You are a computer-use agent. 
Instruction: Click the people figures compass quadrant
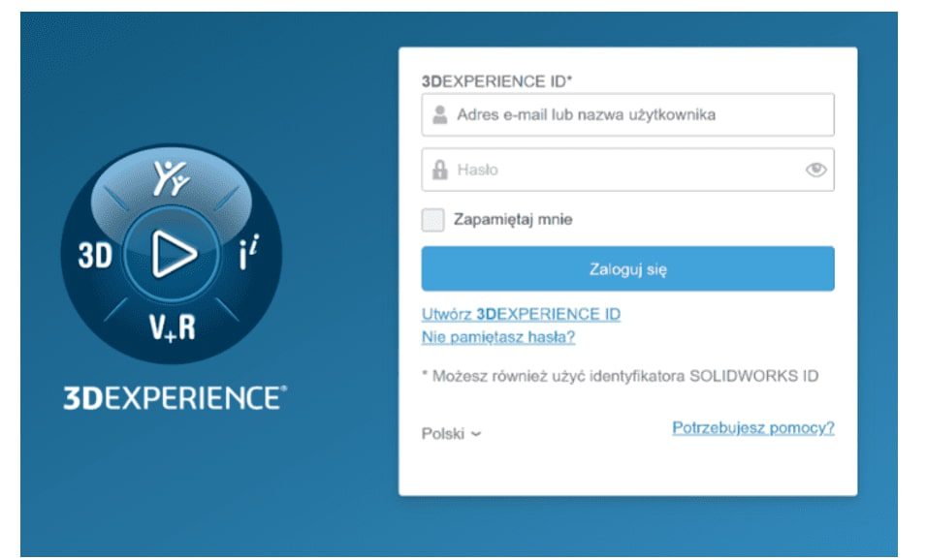coord(172,177)
